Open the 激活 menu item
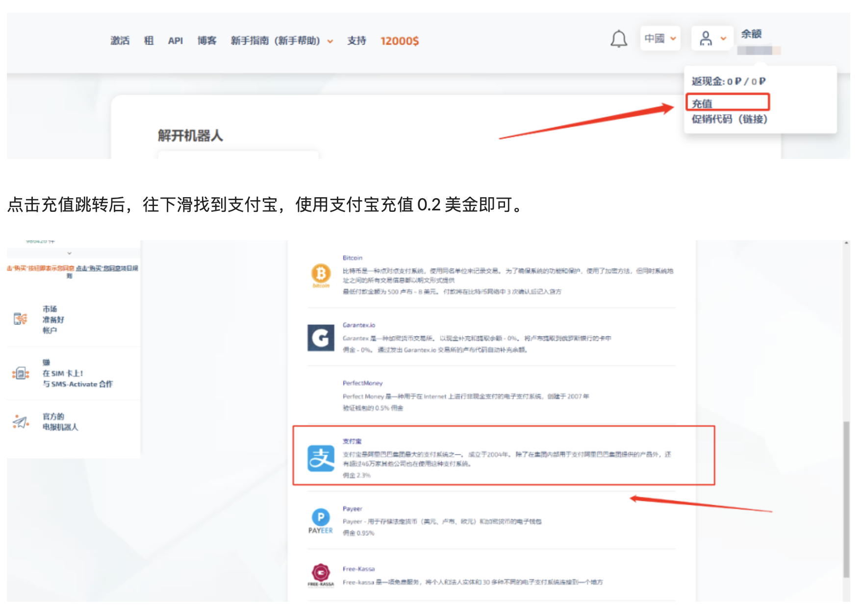Screen dimensions: 861x616 [120, 41]
